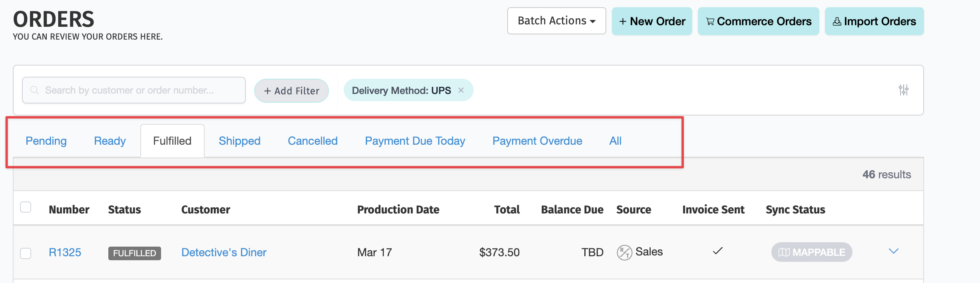Click the Add Filter button

[x=291, y=91]
